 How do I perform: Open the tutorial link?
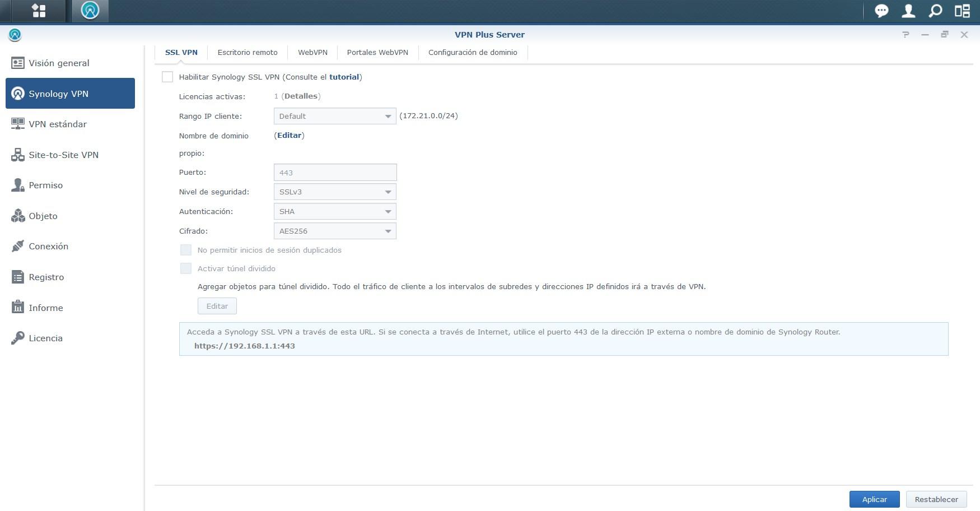(x=344, y=77)
